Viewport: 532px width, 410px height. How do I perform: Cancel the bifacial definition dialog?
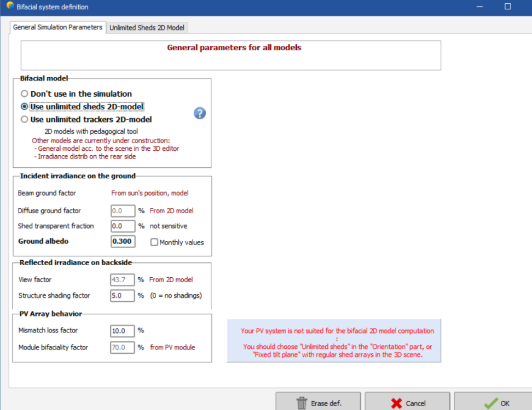[x=407, y=403]
